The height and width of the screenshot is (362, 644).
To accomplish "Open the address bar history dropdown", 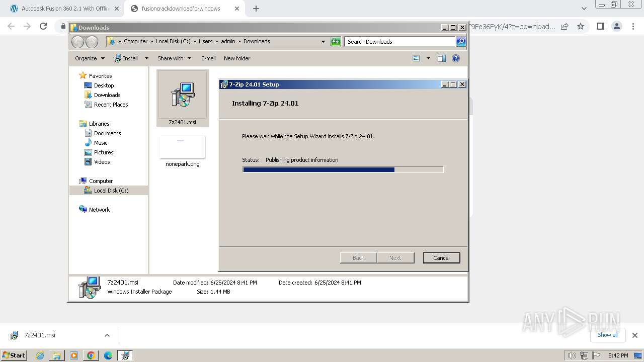I will (x=323, y=42).
